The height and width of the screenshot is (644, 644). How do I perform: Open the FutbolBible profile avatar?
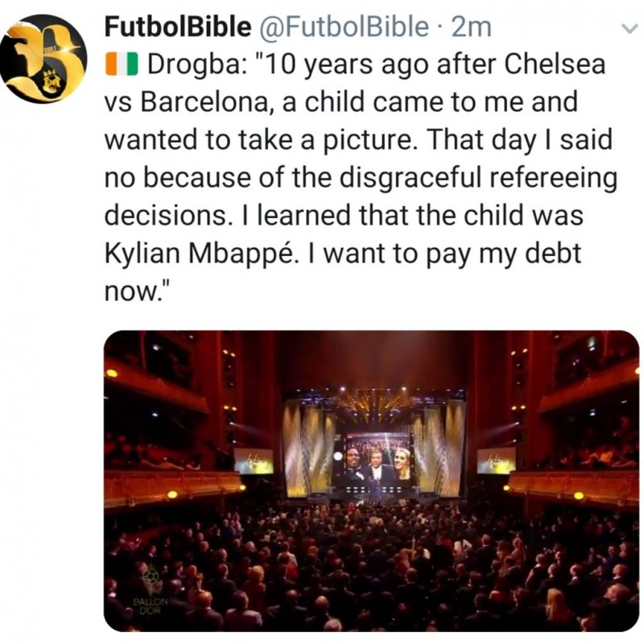tap(43, 59)
